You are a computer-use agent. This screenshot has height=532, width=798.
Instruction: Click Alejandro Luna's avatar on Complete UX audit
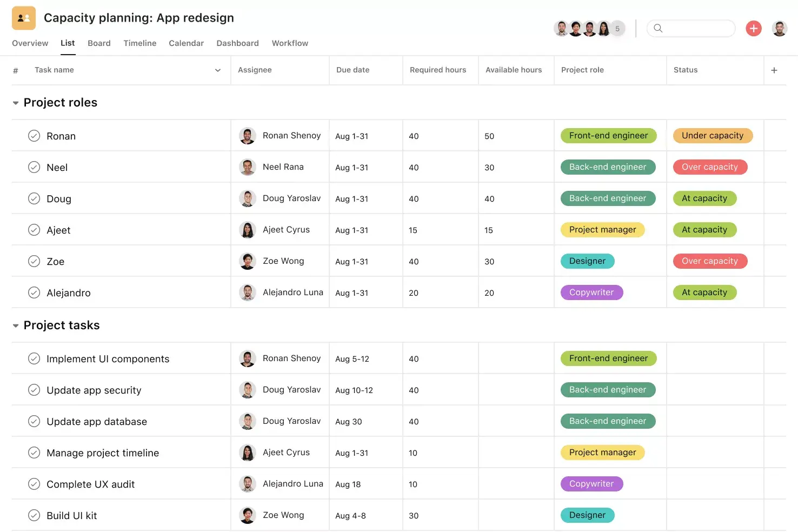click(248, 483)
